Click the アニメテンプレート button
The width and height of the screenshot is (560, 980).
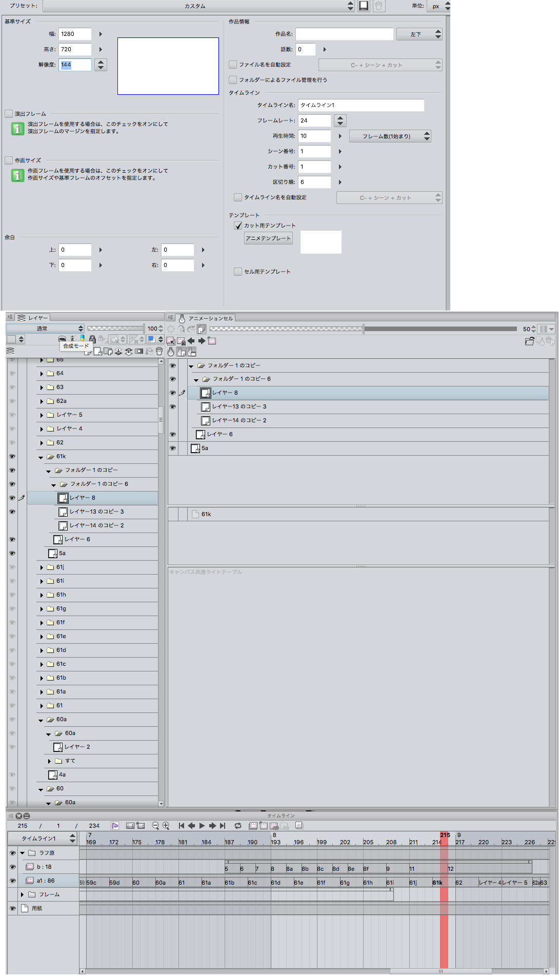[268, 238]
